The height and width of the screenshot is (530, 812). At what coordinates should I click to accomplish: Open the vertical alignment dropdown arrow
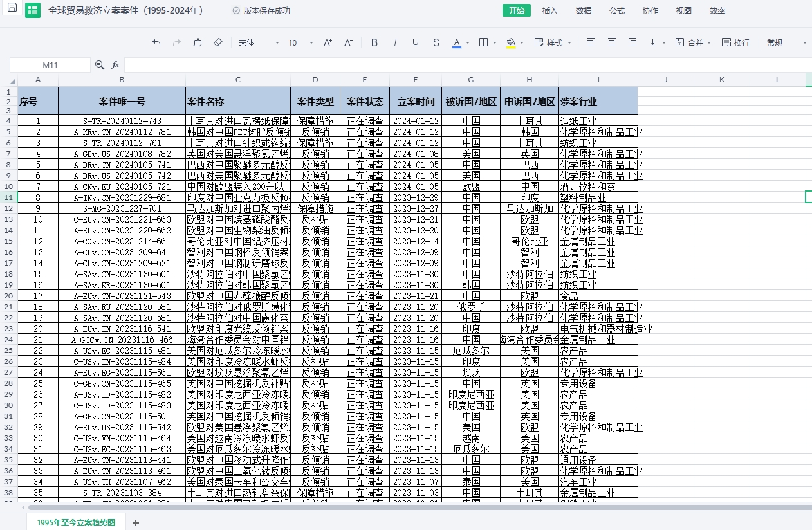click(x=664, y=43)
